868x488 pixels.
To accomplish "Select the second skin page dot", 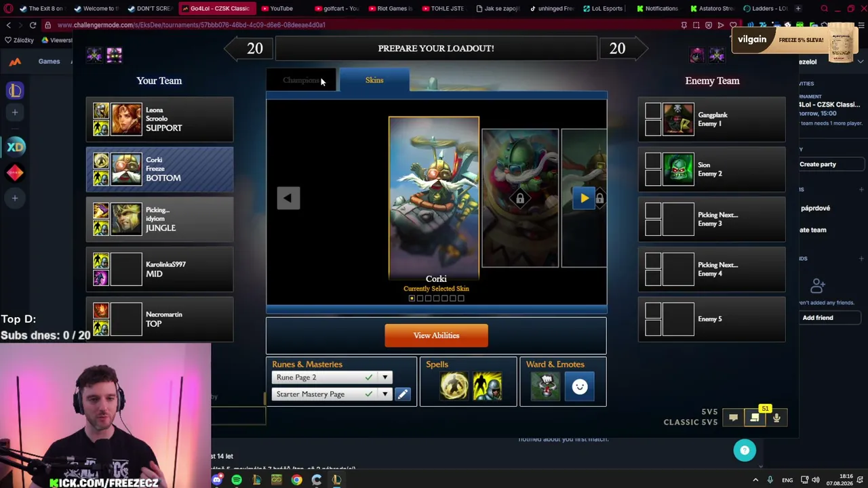I will 420,298.
